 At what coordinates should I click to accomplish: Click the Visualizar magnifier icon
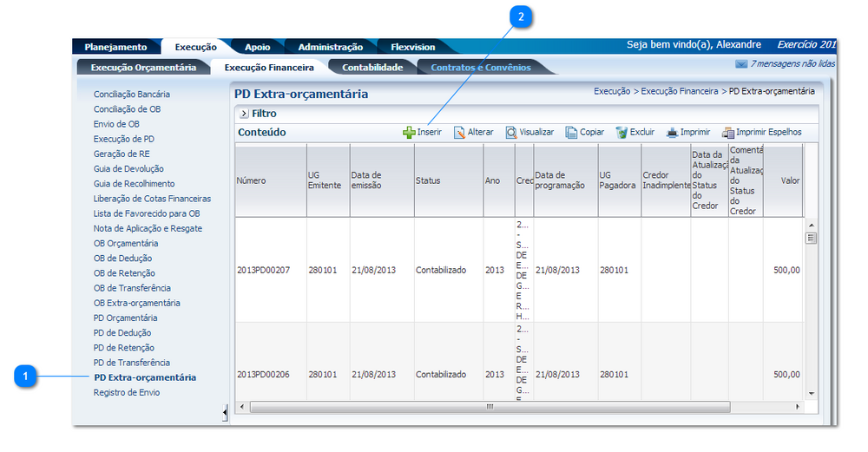click(512, 133)
